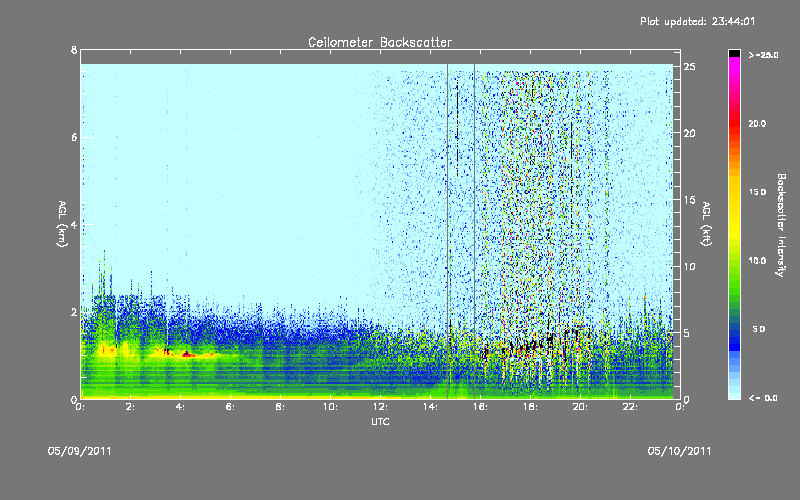Click the 10 tick on kft axis

(690, 266)
